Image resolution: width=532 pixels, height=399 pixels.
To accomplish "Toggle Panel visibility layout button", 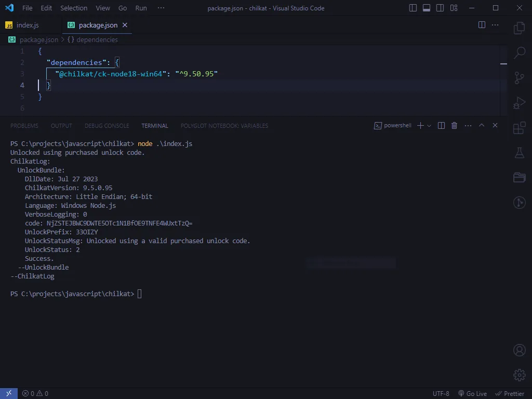I will [x=427, y=8].
